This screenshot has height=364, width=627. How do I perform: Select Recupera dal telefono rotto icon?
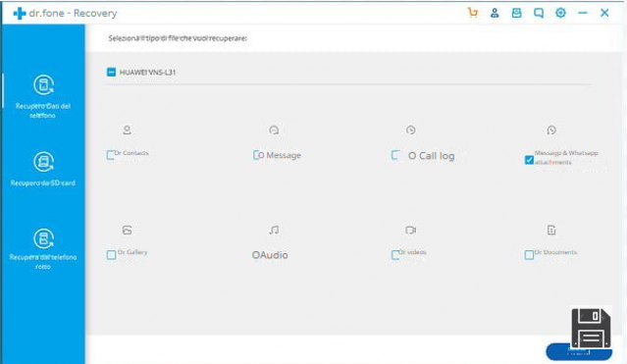pos(43,238)
